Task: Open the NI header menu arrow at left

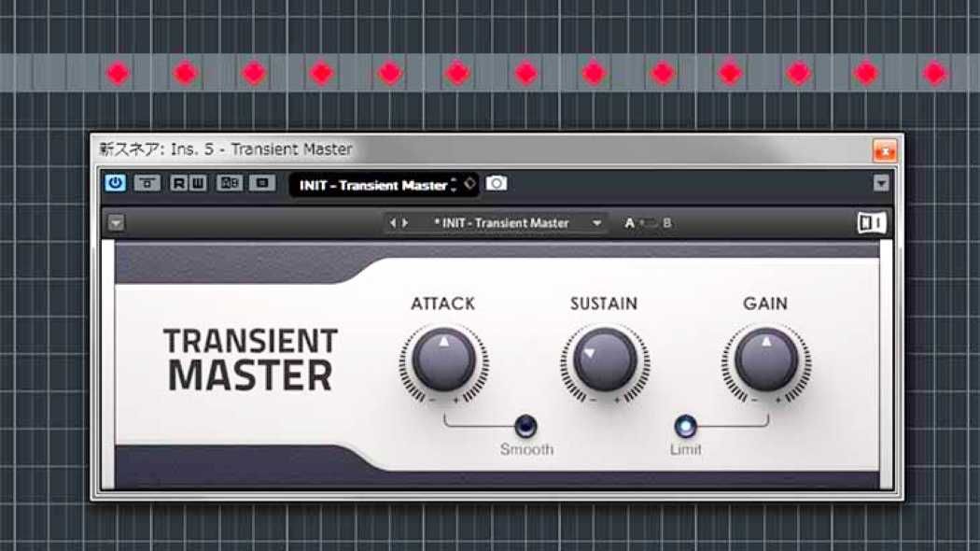Action: [117, 222]
